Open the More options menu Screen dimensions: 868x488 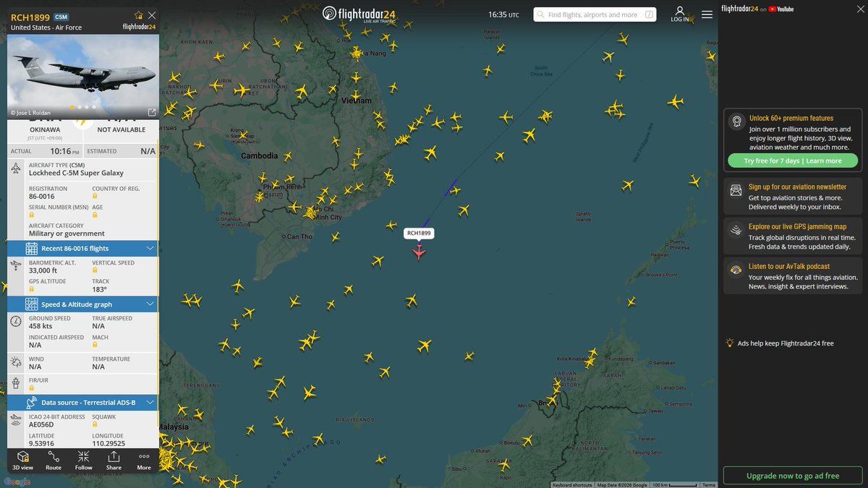[x=144, y=460]
